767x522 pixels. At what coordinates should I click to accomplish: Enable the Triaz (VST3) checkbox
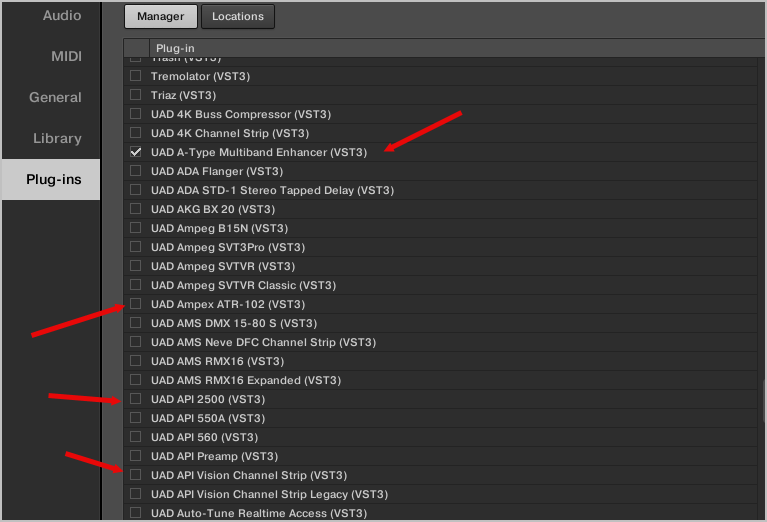(x=135, y=95)
